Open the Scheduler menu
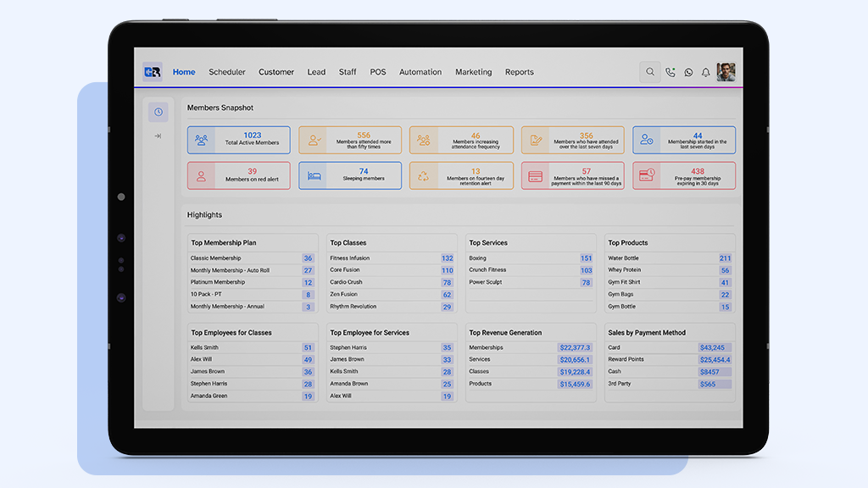The image size is (868, 488). click(227, 72)
